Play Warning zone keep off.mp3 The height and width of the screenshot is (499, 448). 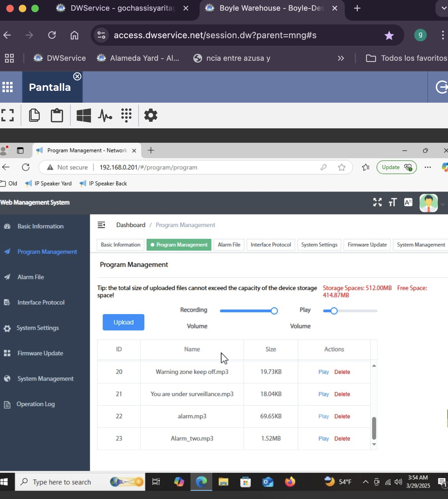coord(323,372)
